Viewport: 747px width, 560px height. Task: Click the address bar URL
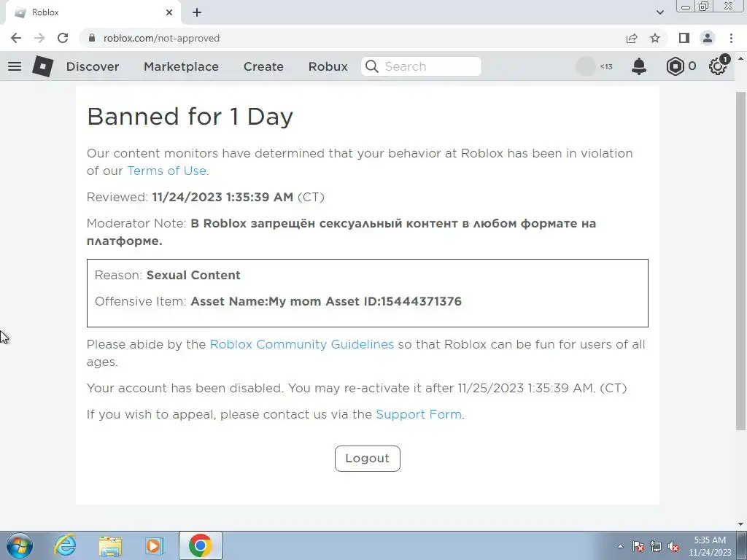(x=161, y=38)
